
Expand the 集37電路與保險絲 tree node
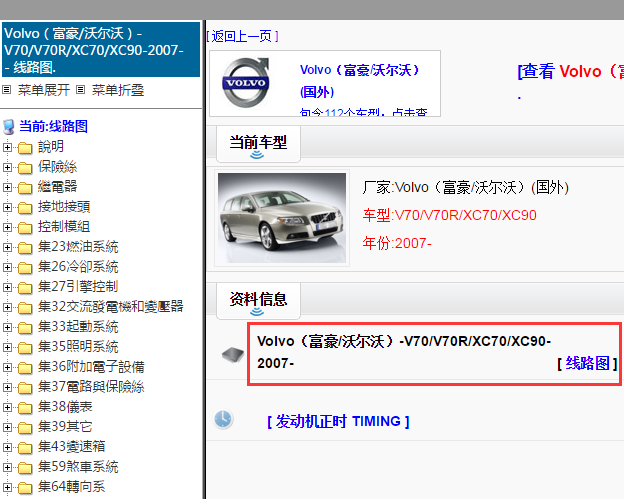click(x=7, y=387)
